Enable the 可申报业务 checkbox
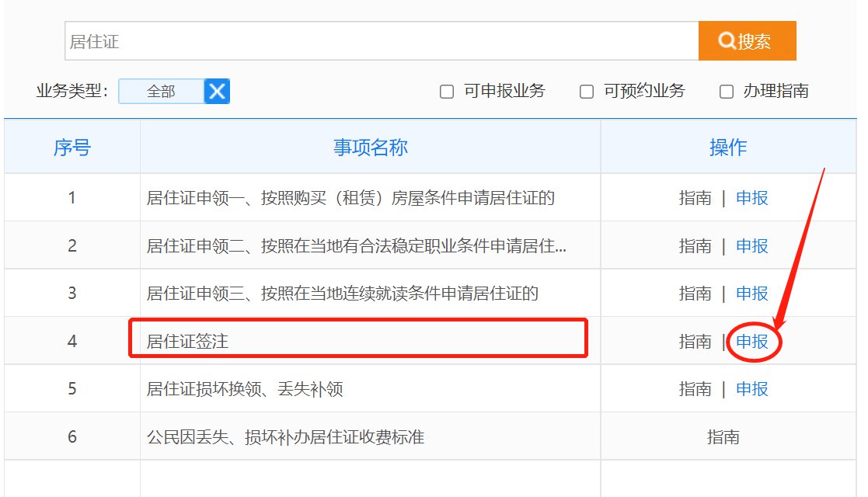The image size is (868, 497). click(x=447, y=92)
